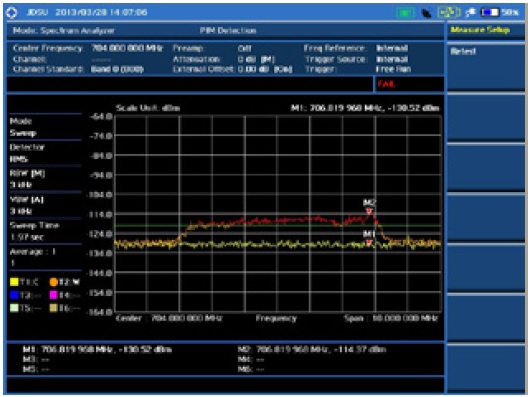Click the M1 entry in marker table
528x397 pixels.
tap(97, 349)
